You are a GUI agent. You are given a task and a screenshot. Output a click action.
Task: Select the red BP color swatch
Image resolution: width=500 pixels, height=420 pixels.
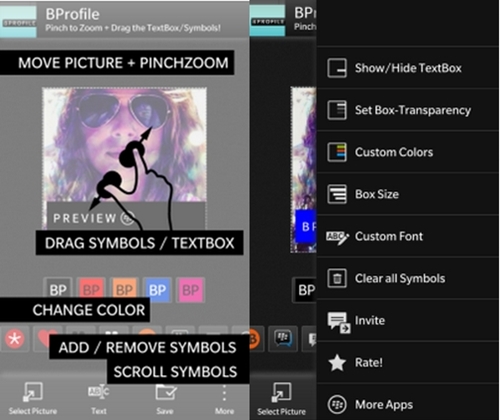[91, 289]
